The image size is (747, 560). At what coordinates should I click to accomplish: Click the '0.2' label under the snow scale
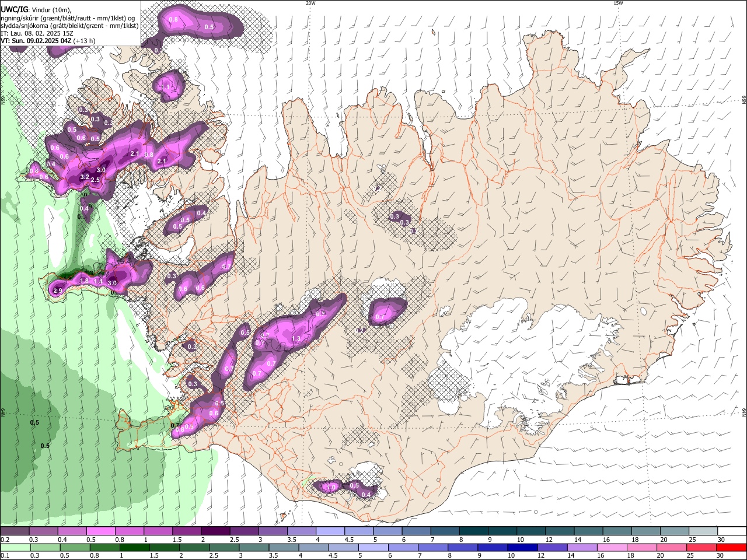[5, 540]
